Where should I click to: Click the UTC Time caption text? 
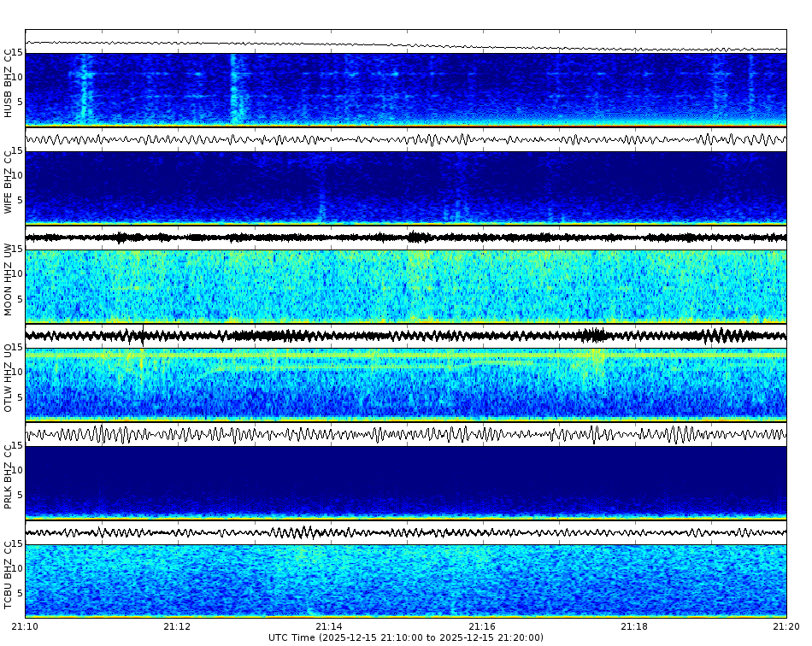point(406,636)
